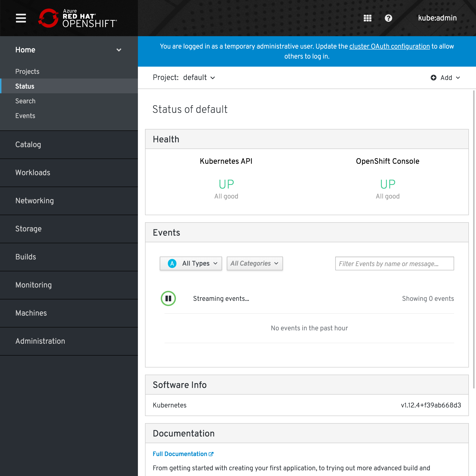Viewport: 476px width, 476px height.
Task: Open the cluster OAuth configuration link
Action: [x=389, y=46]
